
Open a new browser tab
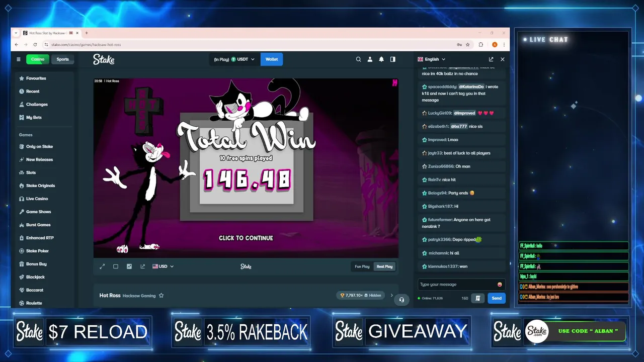point(87,33)
